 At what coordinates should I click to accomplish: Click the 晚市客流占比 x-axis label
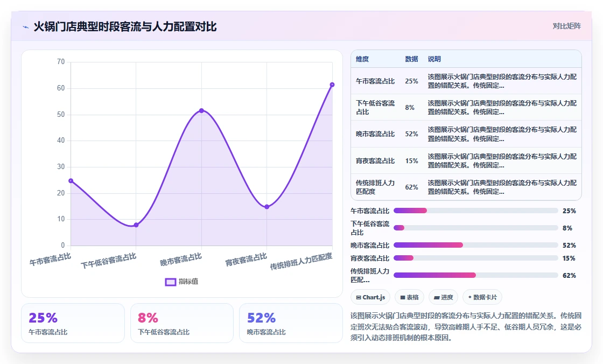tap(181, 260)
